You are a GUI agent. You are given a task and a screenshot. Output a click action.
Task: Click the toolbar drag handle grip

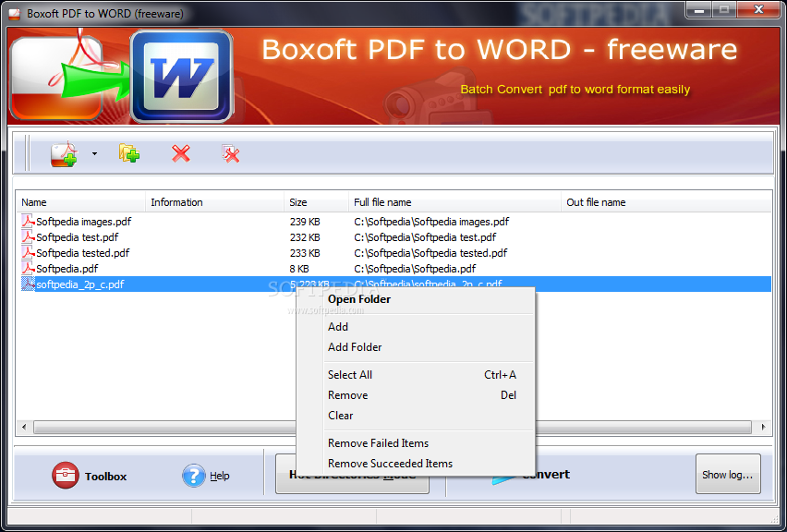tap(27, 152)
